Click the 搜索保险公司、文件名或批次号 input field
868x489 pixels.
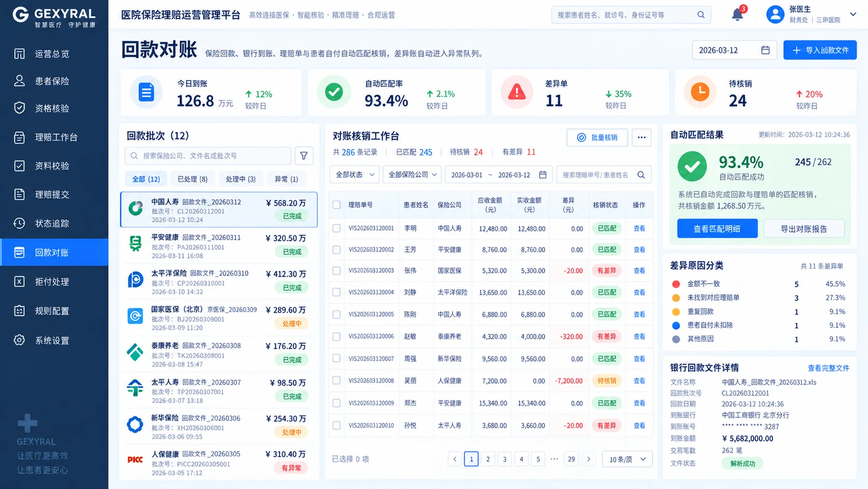(x=208, y=155)
